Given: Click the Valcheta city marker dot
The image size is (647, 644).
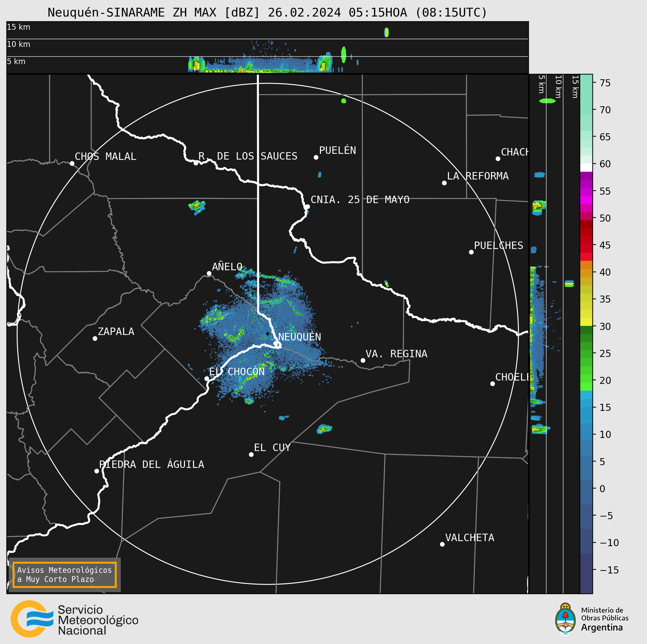Looking at the screenshot, I should click(442, 544).
